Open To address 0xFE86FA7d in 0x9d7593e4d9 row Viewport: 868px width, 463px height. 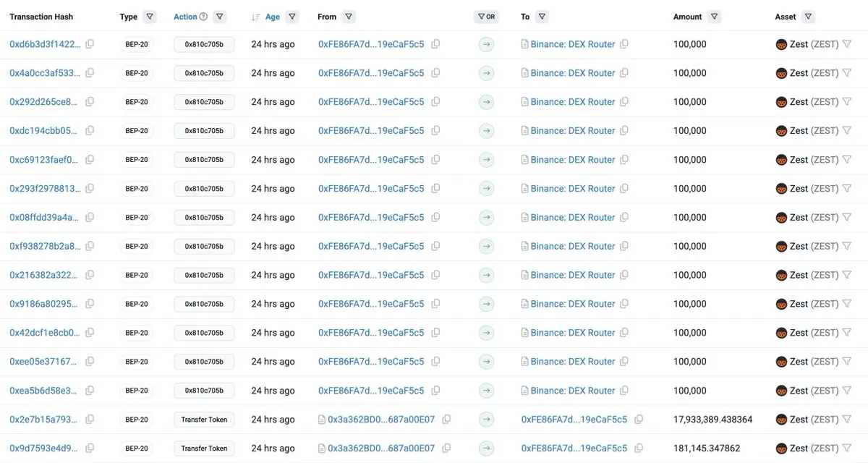pyautogui.click(x=574, y=449)
